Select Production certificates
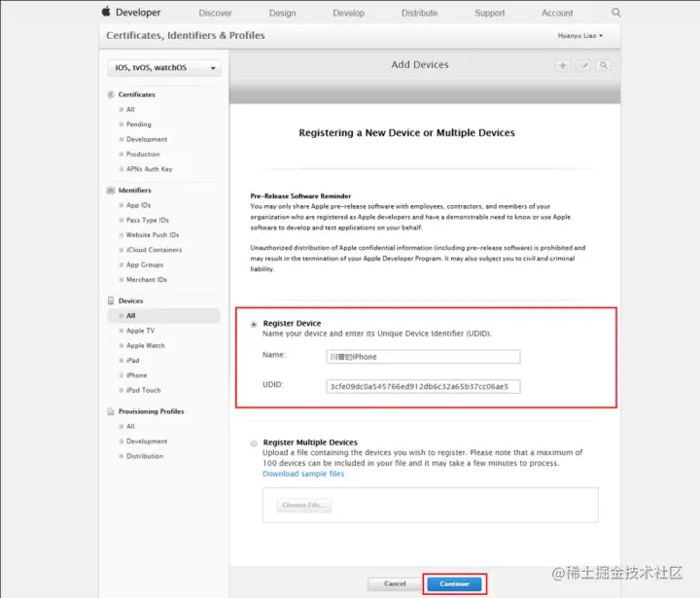Image resolution: width=700 pixels, height=598 pixels. tap(143, 154)
